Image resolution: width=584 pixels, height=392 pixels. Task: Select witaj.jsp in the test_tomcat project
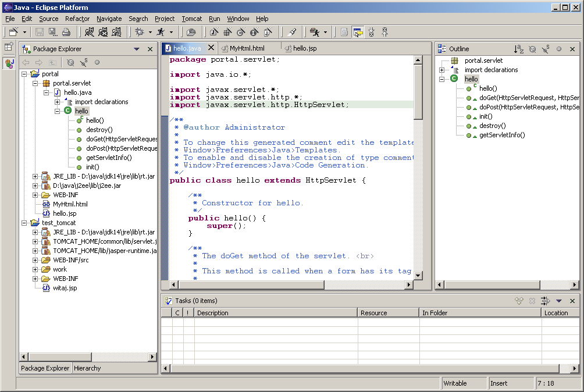pos(65,288)
